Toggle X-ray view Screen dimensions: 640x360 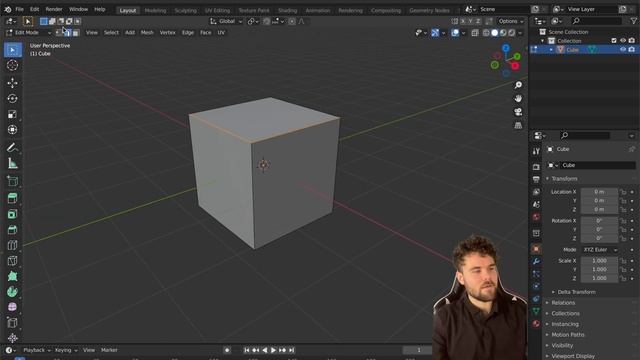[x=474, y=33]
